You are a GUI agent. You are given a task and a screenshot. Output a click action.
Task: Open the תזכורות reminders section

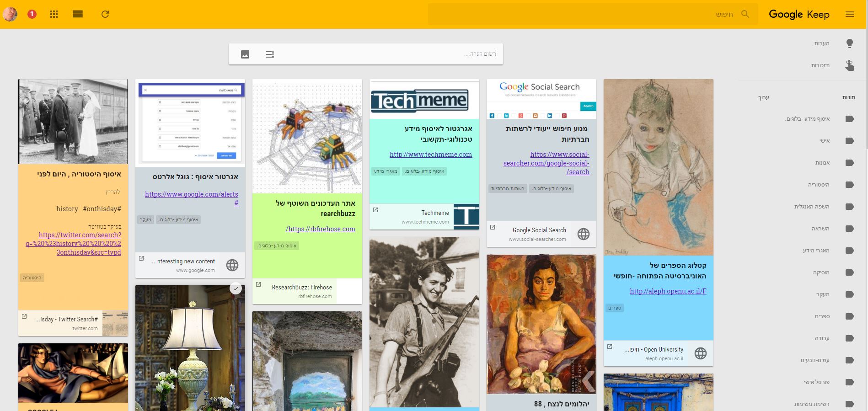pyautogui.click(x=820, y=65)
